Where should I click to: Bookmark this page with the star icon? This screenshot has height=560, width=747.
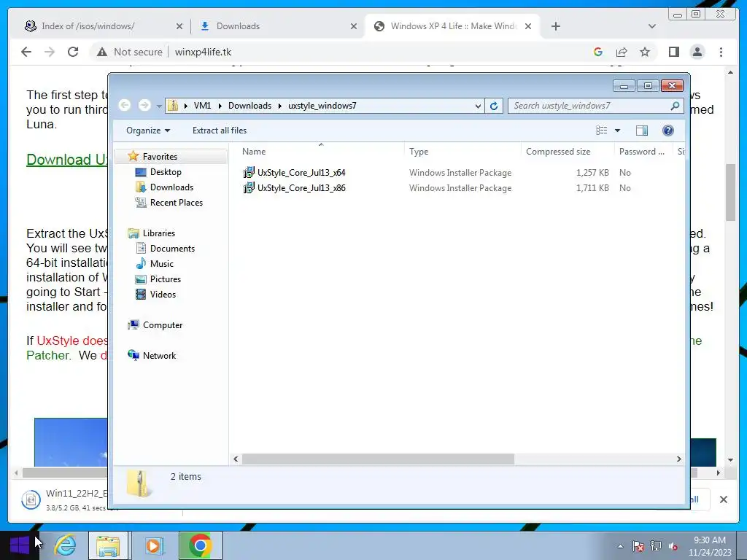point(645,52)
